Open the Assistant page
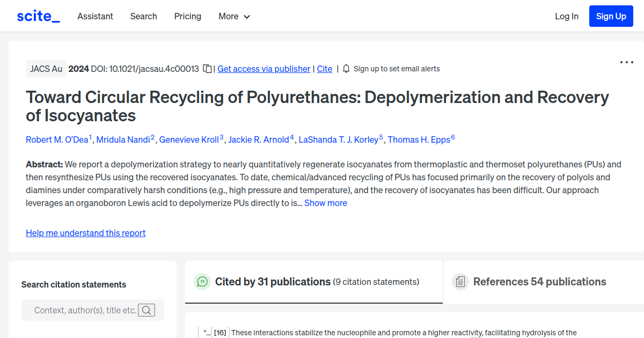The image size is (644, 338). (x=95, y=16)
